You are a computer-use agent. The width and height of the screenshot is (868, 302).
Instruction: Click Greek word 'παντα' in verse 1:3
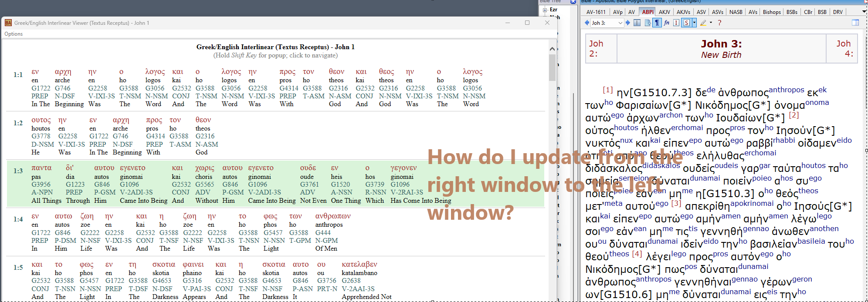tap(41, 168)
